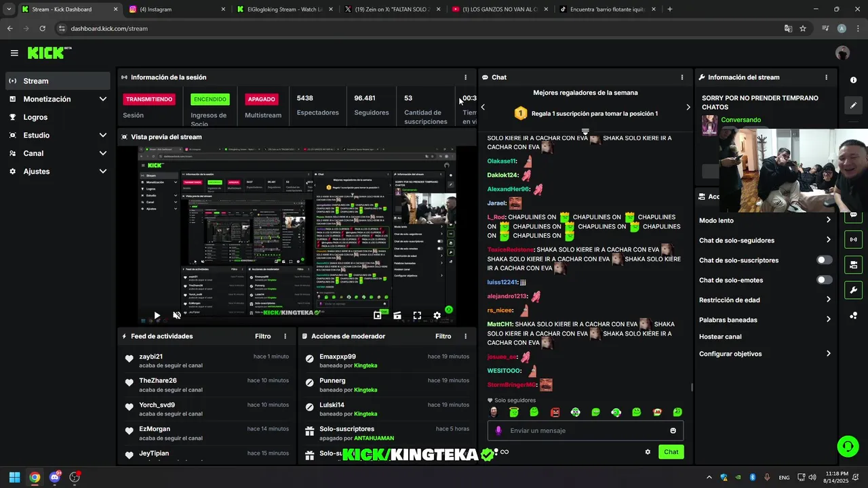
Task: Switch to the LOS GANZOS YouTube tab
Action: click(500, 9)
